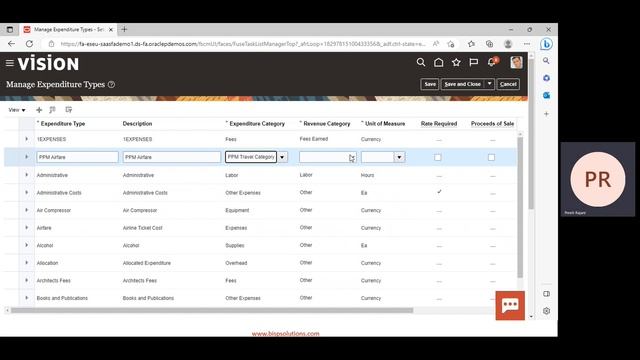
Task: Click the Hours unit cell in Administrative row
Action: tap(367, 175)
